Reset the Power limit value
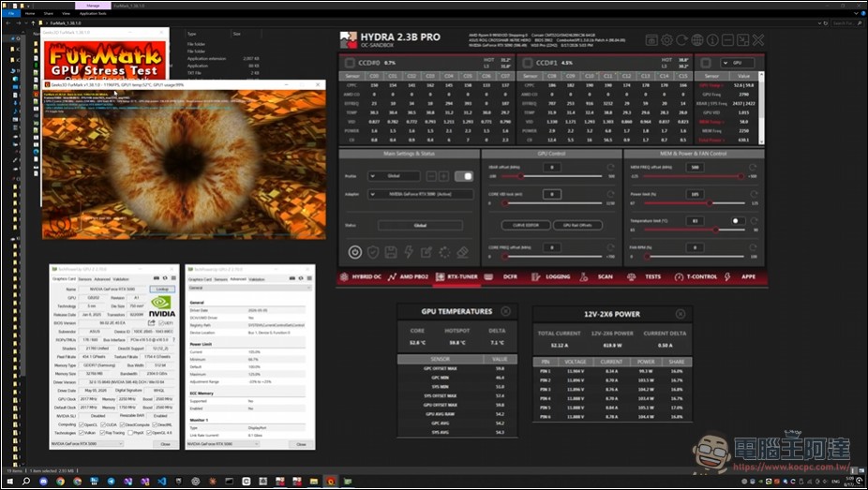868x490 pixels. click(753, 194)
